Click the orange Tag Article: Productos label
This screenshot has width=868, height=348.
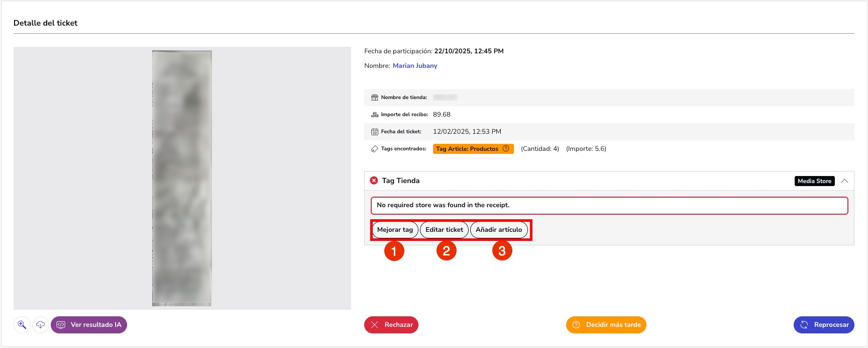click(467, 149)
